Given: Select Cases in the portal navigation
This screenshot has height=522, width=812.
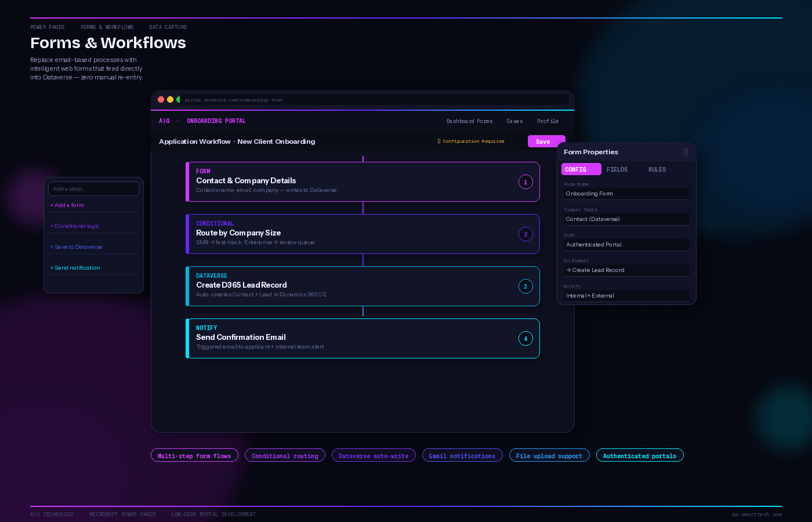Looking at the screenshot, I should click(x=514, y=121).
